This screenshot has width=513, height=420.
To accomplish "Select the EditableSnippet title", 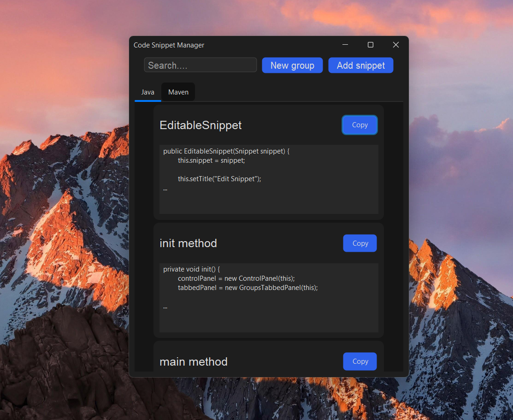I will click(200, 125).
